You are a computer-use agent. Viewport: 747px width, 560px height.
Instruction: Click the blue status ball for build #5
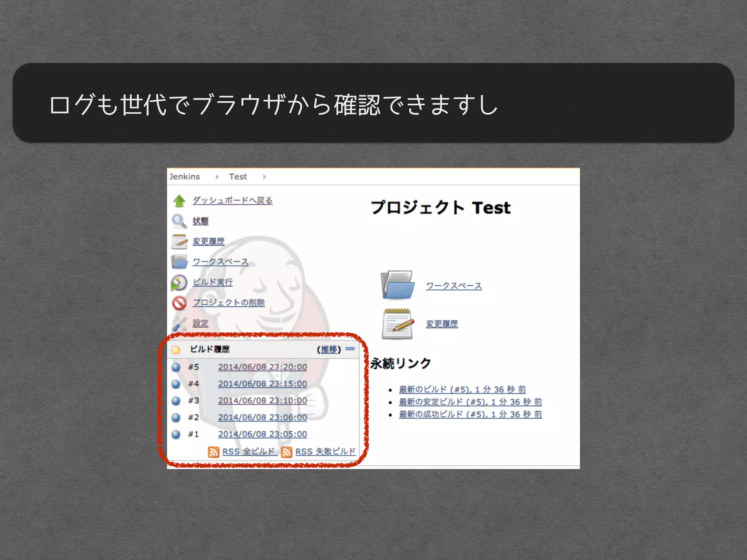pos(176,367)
